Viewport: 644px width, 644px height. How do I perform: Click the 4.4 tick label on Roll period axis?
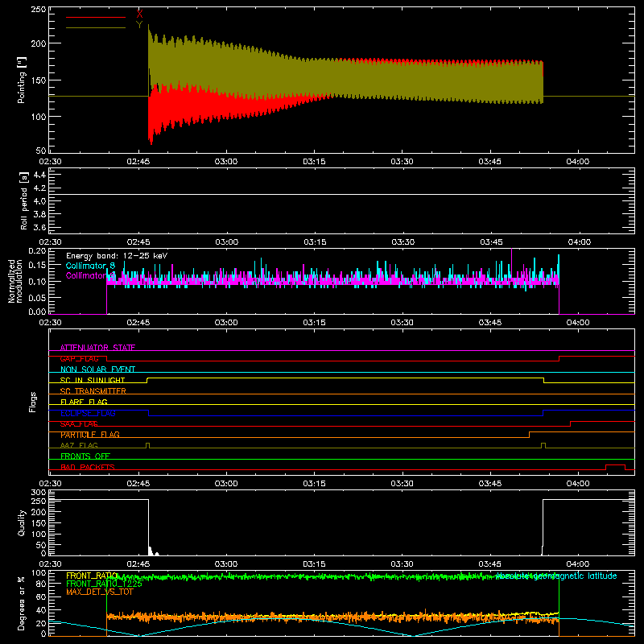click(x=39, y=175)
